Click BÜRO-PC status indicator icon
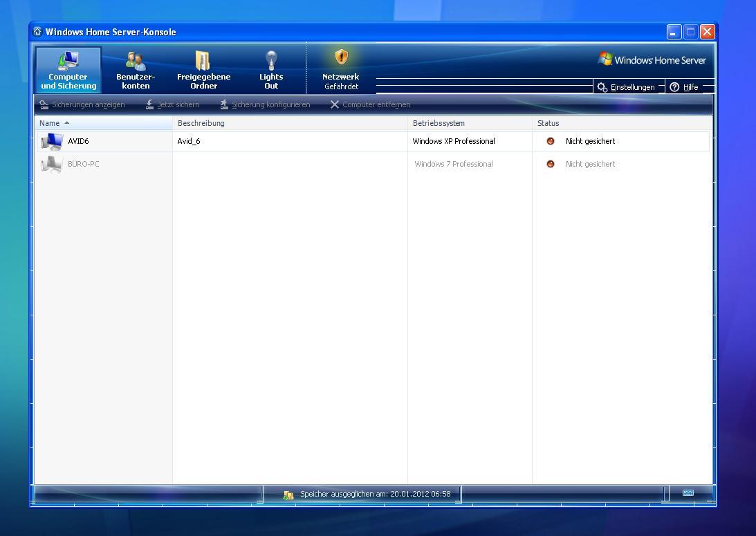 pos(550,164)
